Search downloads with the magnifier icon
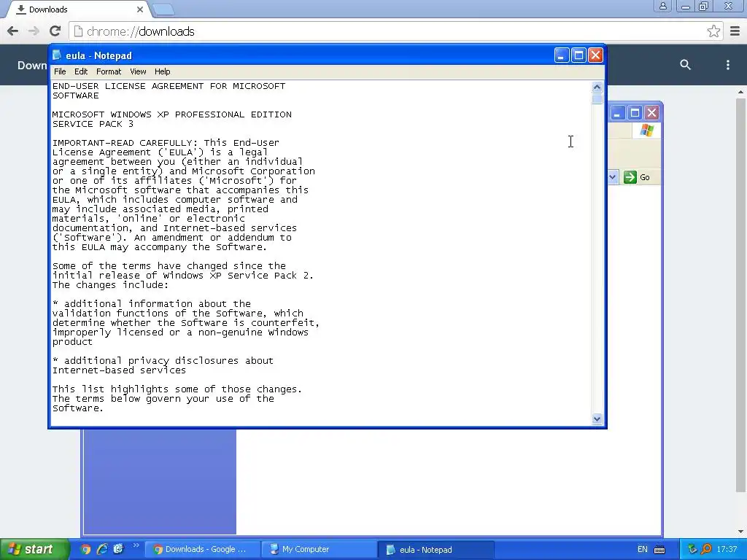 click(685, 65)
